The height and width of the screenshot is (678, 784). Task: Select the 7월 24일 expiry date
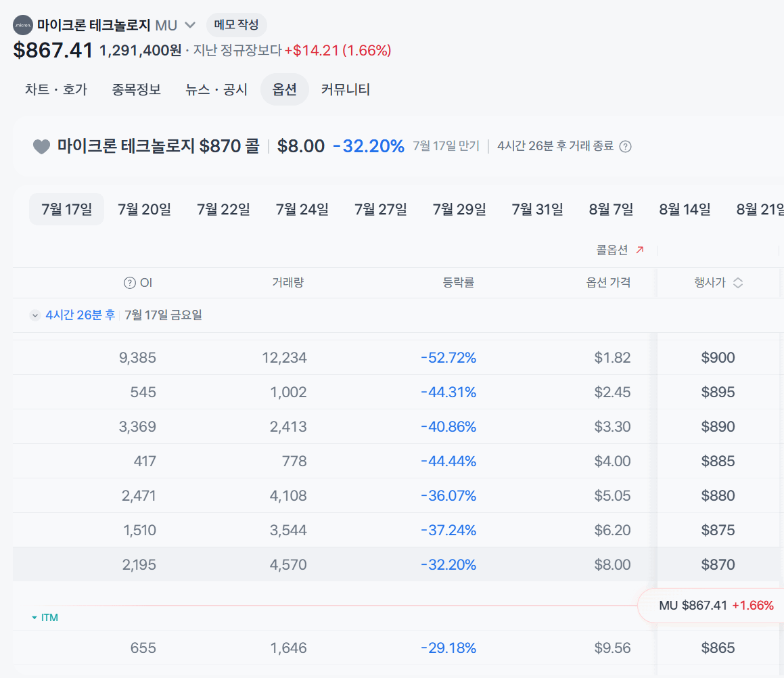coord(302,209)
